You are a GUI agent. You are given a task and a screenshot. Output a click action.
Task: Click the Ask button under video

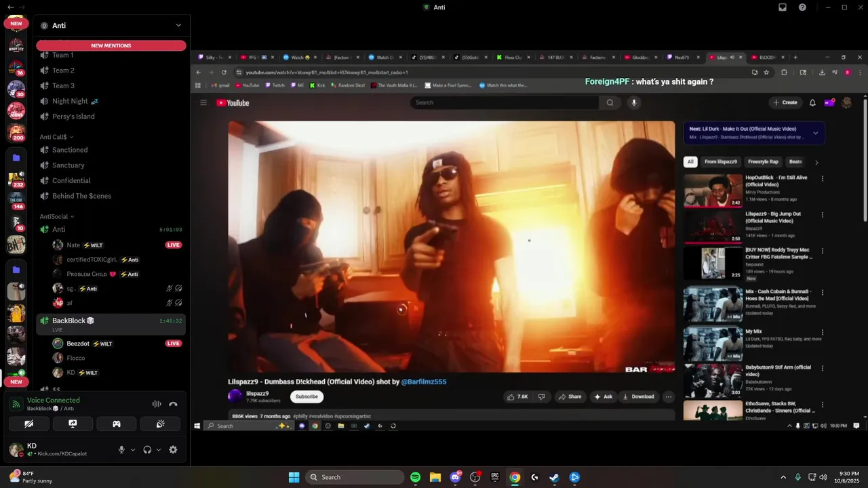pyautogui.click(x=603, y=396)
